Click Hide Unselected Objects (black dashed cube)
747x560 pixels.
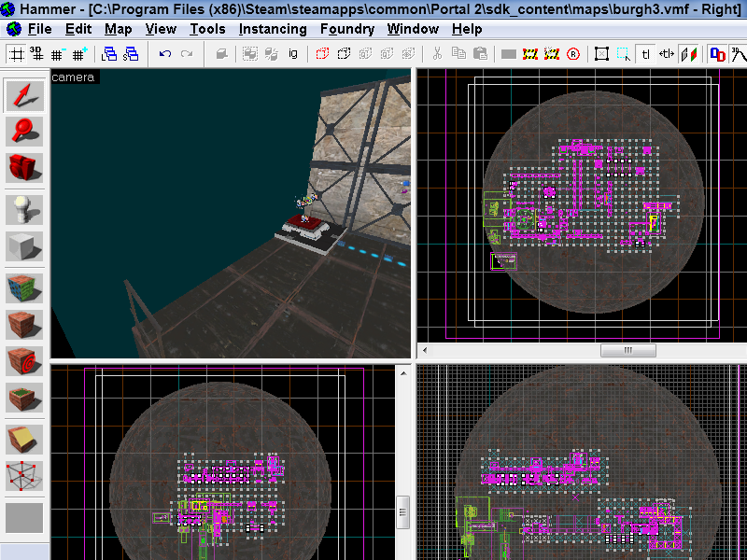pyautogui.click(x=344, y=54)
